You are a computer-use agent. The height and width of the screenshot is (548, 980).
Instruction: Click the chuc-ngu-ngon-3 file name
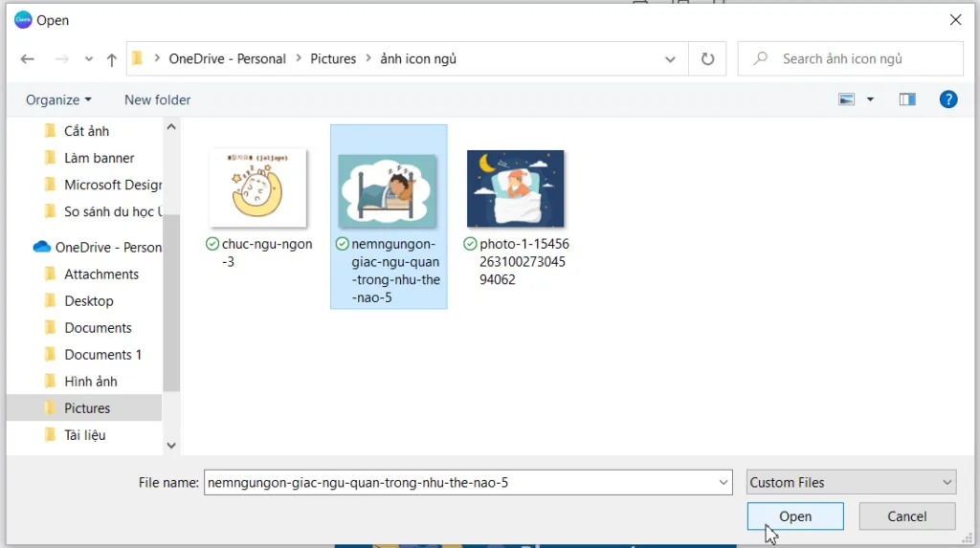pos(267,253)
